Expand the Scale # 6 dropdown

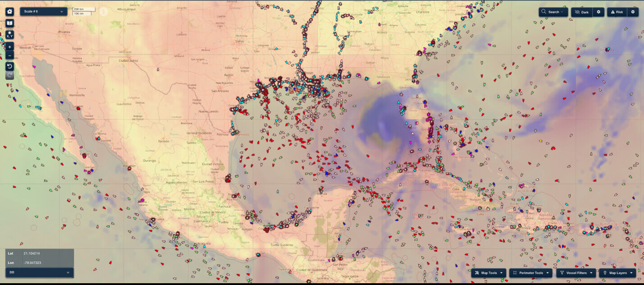pos(44,12)
